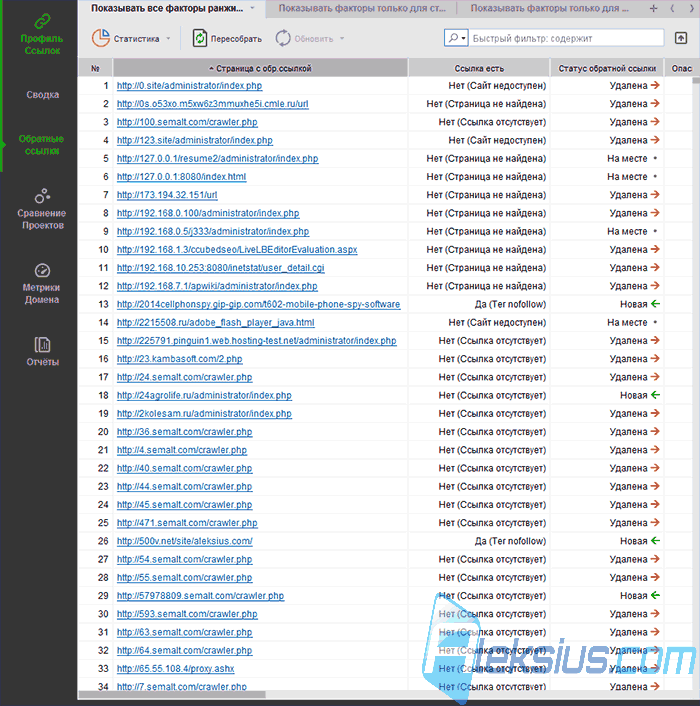Screen dimensions: 700x706
Task: Go to Метрики Домена gauge icon
Action: click(42, 271)
